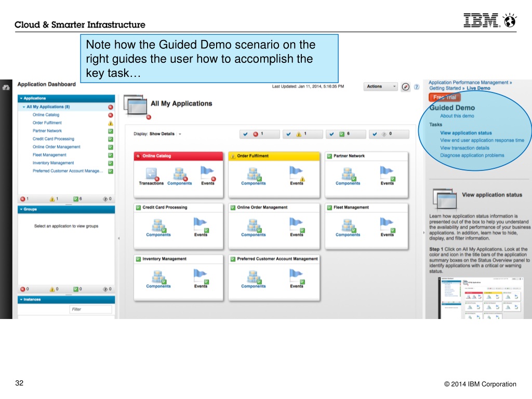This screenshot has width=532, height=399.
Task: Select Credit Card Processing in applications tree
Action: pos(54,139)
